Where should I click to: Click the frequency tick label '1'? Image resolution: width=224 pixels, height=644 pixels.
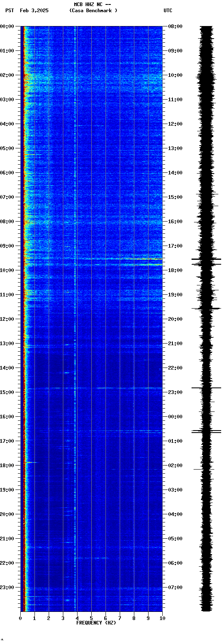[x=34, y=618]
